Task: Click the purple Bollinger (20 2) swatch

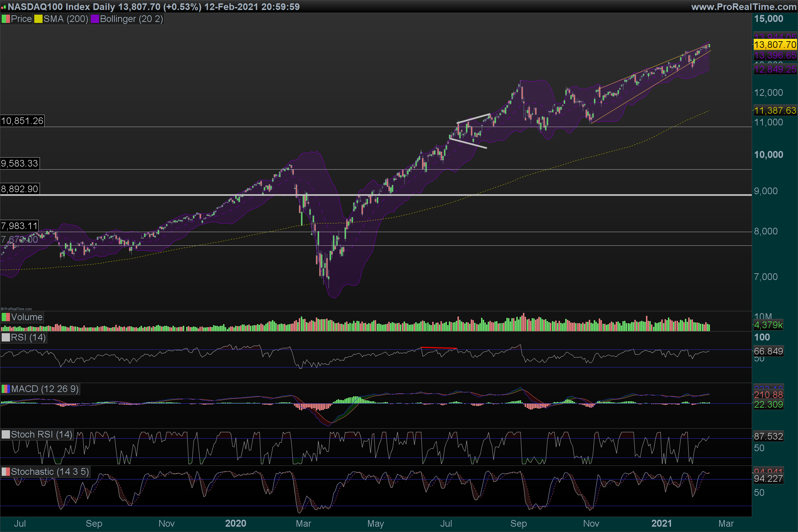Action: click(x=95, y=19)
